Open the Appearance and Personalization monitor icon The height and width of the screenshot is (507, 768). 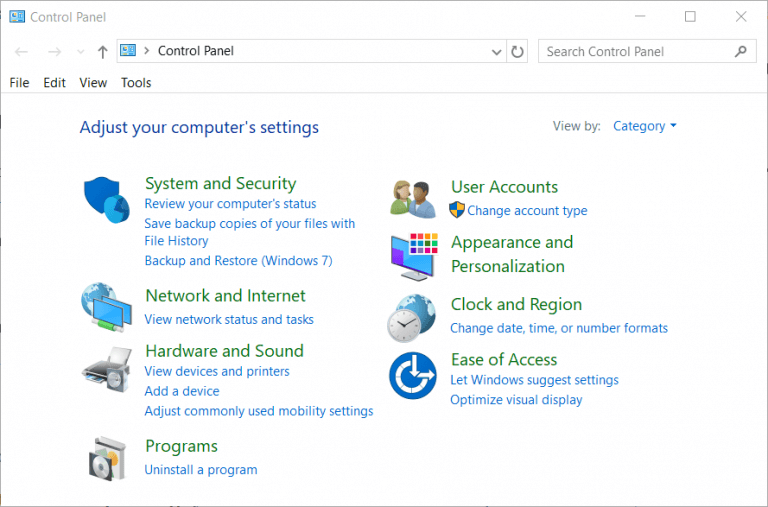pyautogui.click(x=414, y=257)
